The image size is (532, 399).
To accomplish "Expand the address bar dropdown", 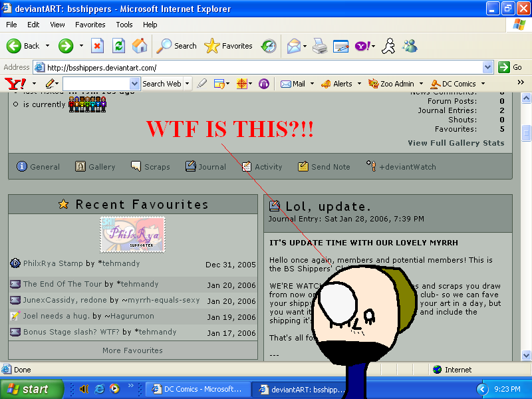I will [487, 67].
